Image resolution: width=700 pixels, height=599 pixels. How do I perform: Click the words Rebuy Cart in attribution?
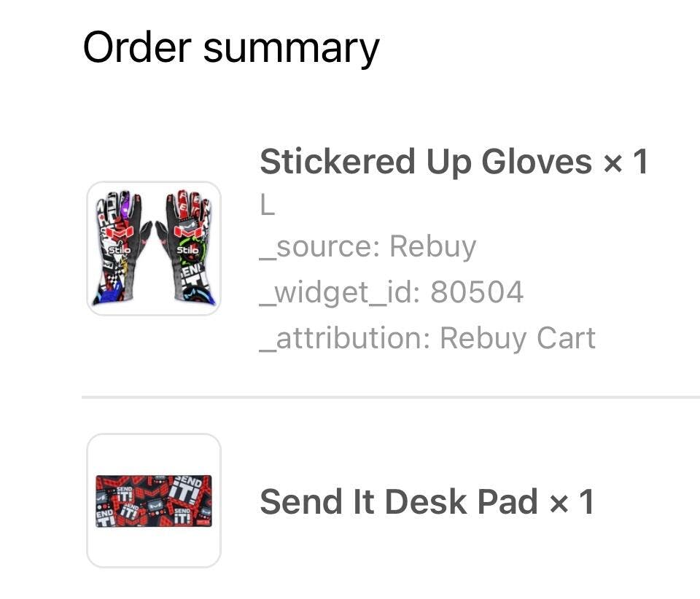518,338
